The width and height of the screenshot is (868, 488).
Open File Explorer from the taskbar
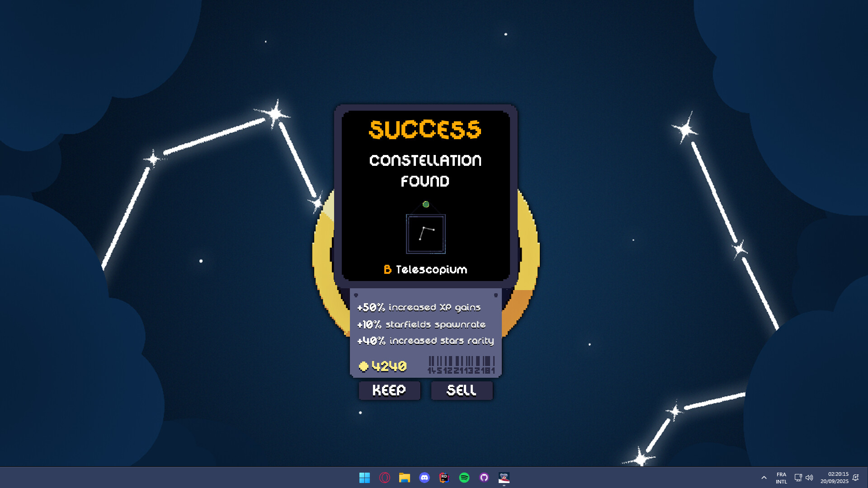pyautogui.click(x=404, y=478)
